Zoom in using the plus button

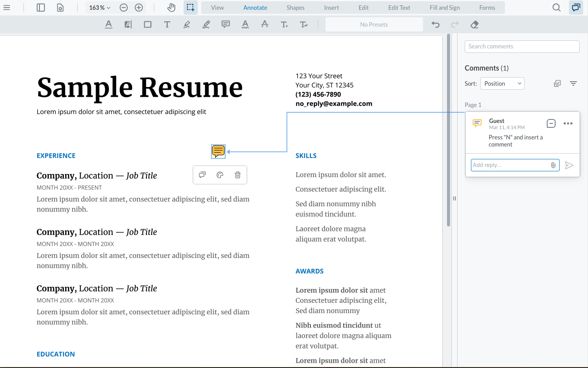click(138, 7)
